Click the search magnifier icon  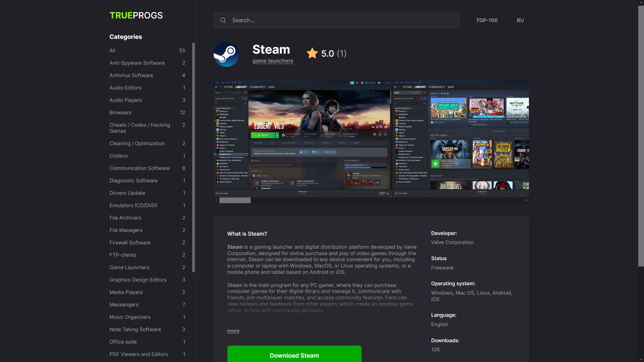[223, 20]
